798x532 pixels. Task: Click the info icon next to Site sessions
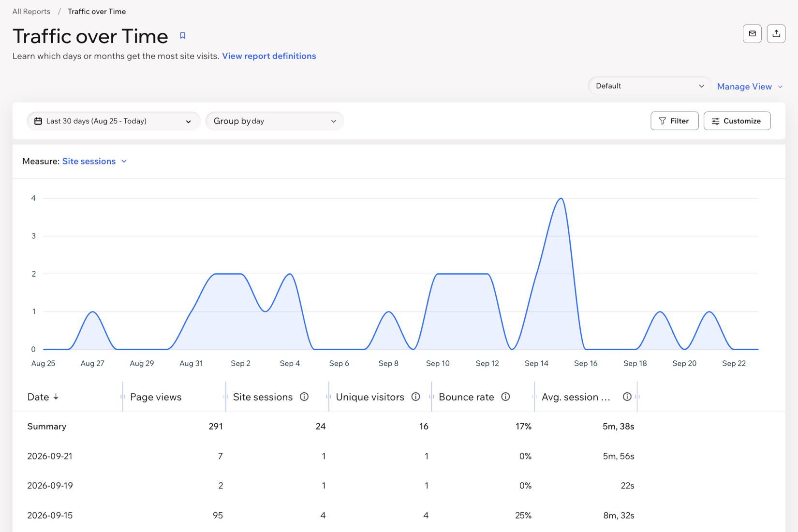click(304, 397)
